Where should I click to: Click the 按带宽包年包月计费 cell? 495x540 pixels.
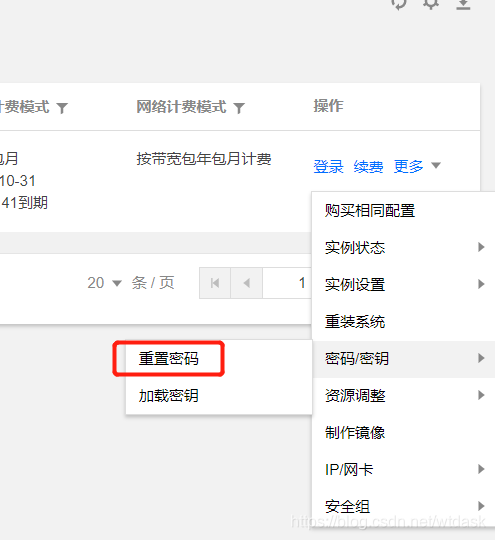pyautogui.click(x=204, y=159)
